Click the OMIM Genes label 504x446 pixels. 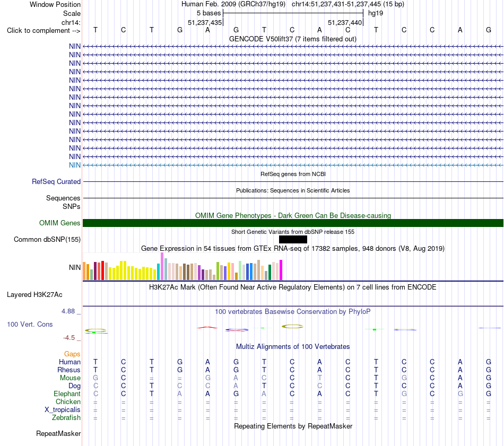59,223
